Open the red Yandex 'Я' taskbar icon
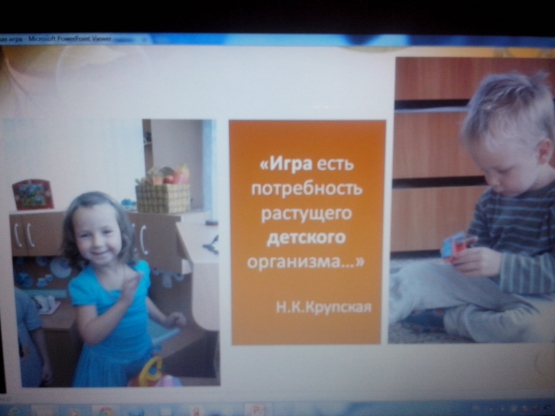This screenshot has height=416, width=555. coord(195,411)
